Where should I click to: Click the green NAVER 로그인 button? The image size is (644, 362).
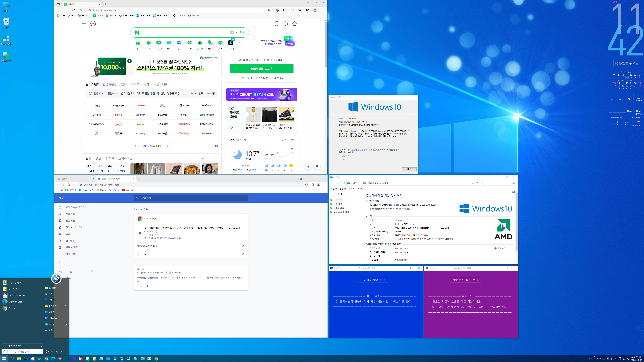click(x=261, y=69)
